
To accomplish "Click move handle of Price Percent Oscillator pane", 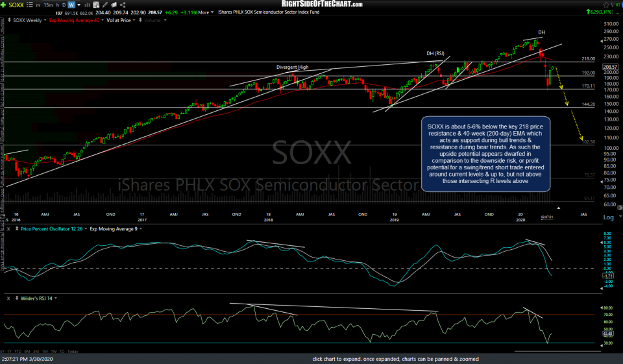I will [17, 228].
